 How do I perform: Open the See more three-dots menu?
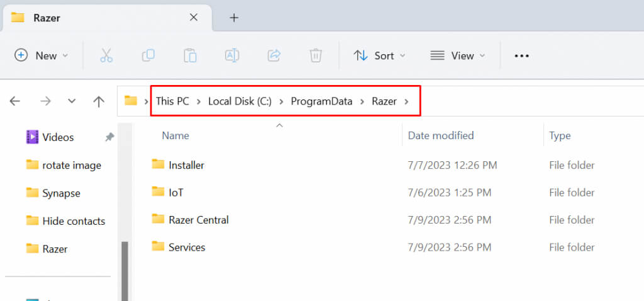click(x=521, y=55)
